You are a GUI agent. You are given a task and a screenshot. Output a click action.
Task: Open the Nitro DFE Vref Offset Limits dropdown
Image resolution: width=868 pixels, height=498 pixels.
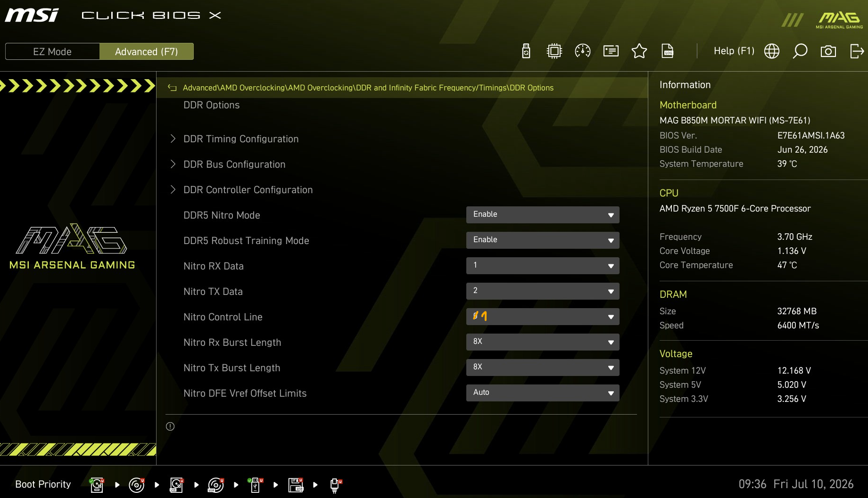click(543, 393)
